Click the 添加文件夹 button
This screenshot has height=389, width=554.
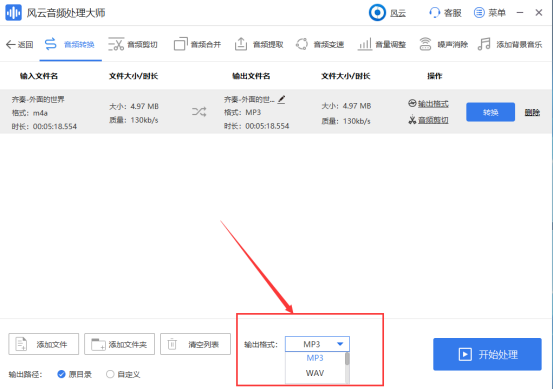pos(119,344)
